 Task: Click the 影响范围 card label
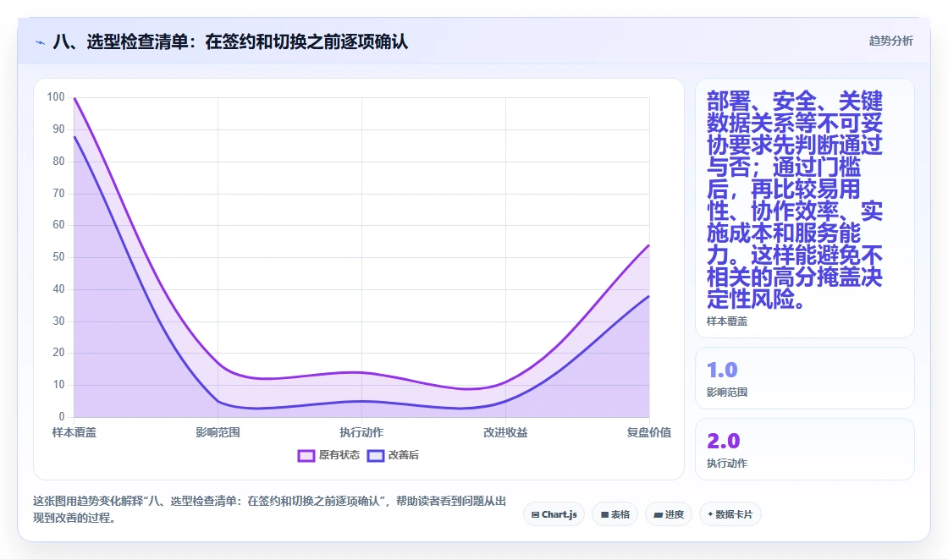click(x=727, y=392)
